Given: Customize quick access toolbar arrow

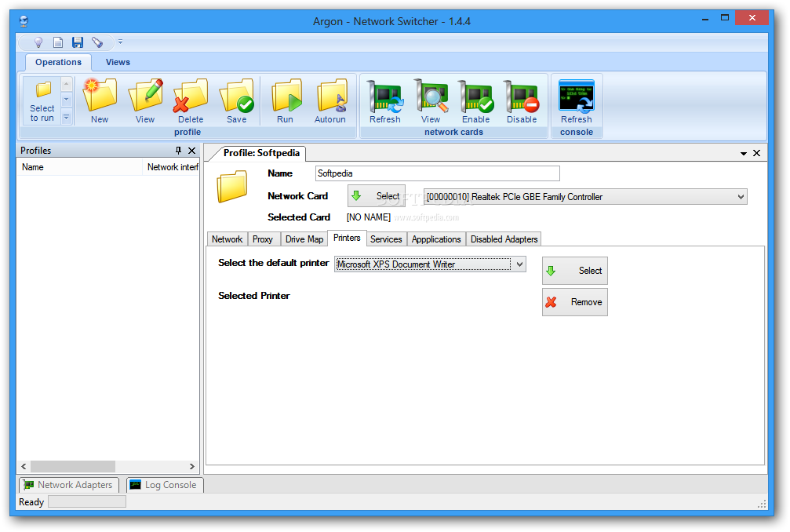Looking at the screenshot, I should tap(120, 42).
